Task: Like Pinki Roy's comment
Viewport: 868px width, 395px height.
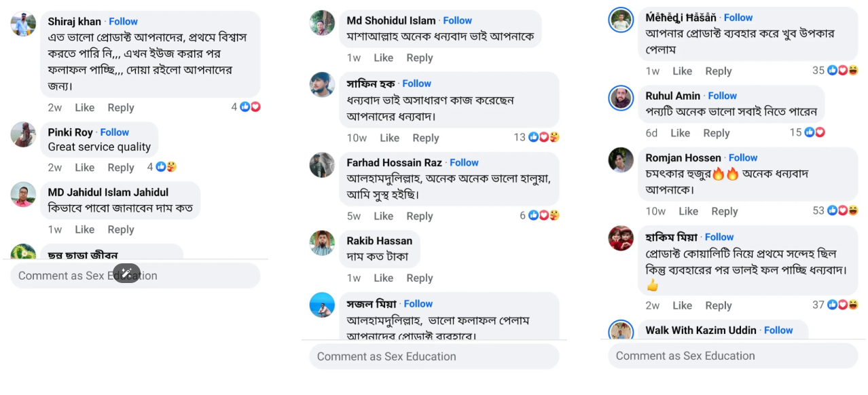Action: 84,167
